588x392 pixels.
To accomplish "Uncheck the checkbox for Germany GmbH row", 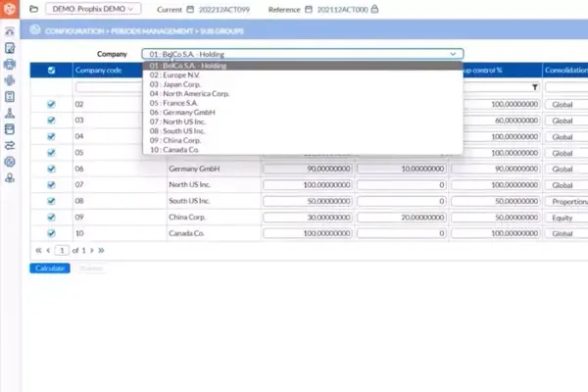I will point(51,169).
